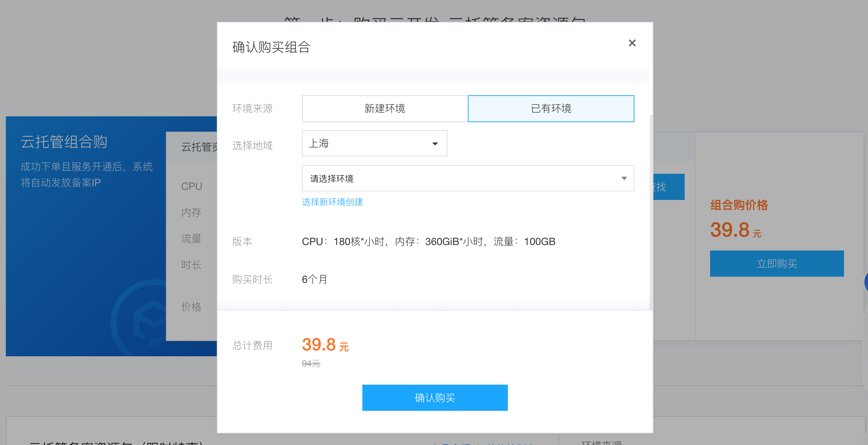Click the 6个月 purchase duration value
Screen dimensions: 868x445
point(314,279)
